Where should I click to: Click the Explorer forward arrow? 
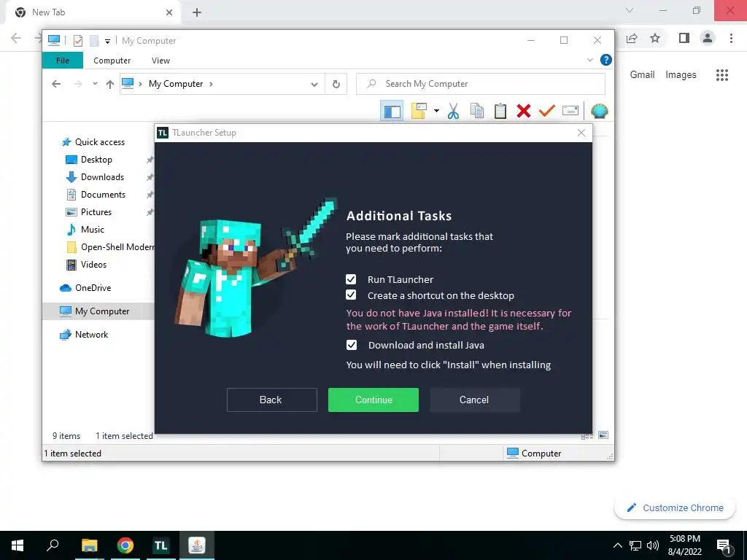[78, 85]
